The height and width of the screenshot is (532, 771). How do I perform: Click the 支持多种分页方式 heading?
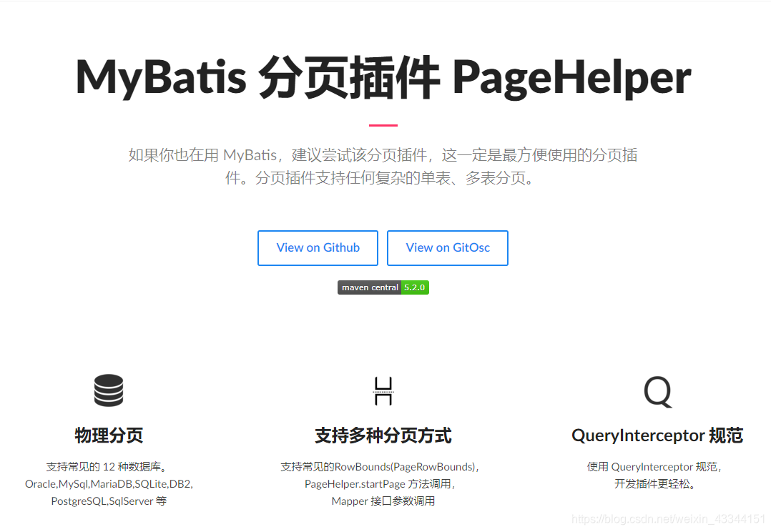tap(383, 435)
